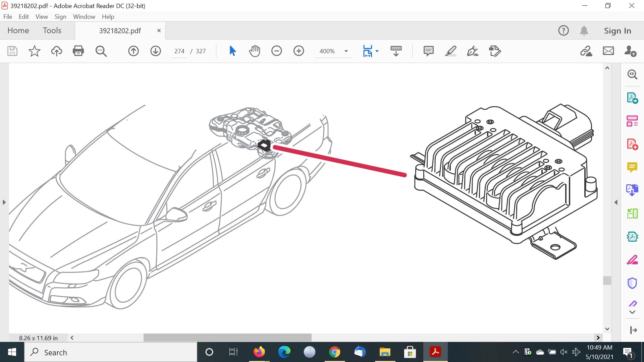Screen dimensions: 644x362
Task: Open the Find text magnifier
Action: coord(101,51)
